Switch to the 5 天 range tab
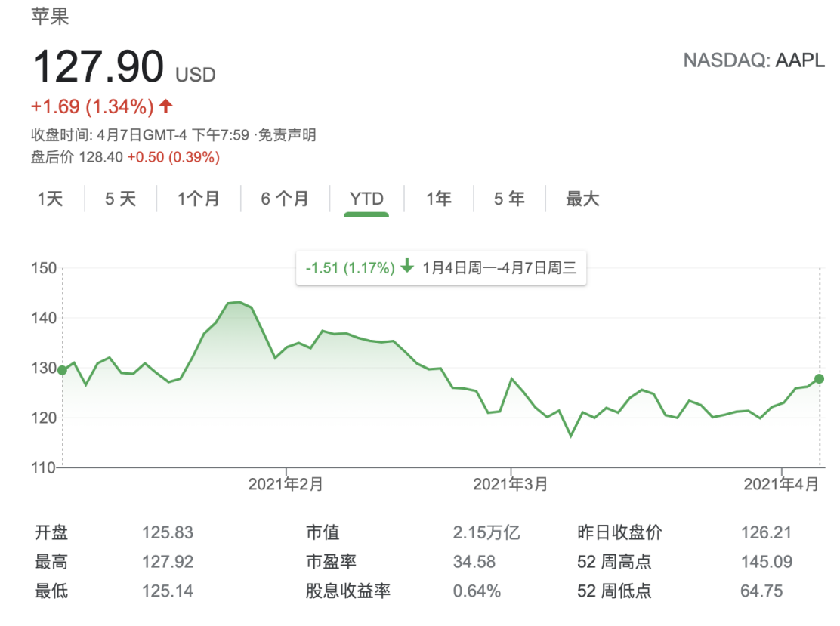The width and height of the screenshot is (840, 626). coord(120,199)
